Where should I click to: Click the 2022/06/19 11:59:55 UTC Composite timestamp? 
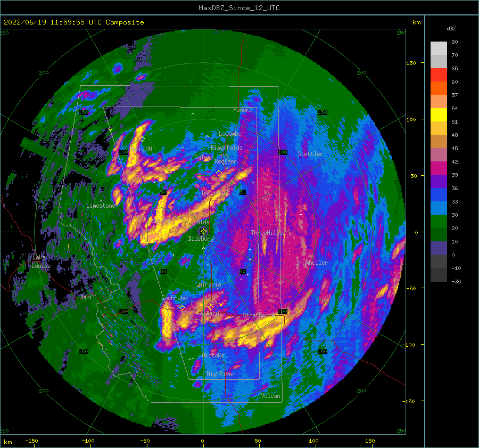tap(73, 22)
